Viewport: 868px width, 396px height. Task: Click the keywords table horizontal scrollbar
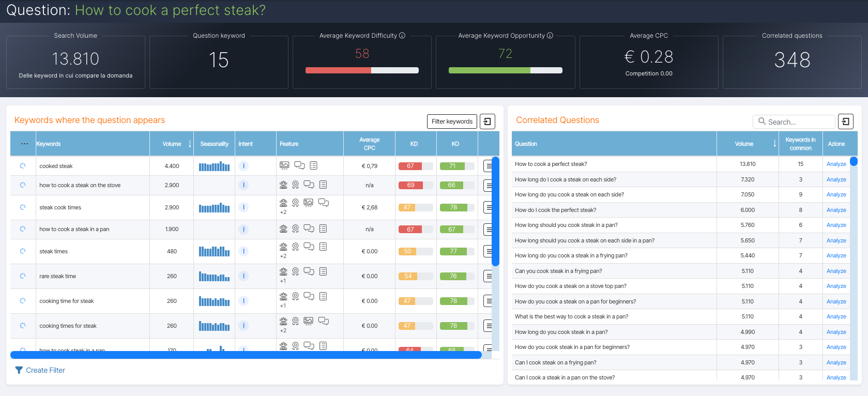(x=246, y=355)
